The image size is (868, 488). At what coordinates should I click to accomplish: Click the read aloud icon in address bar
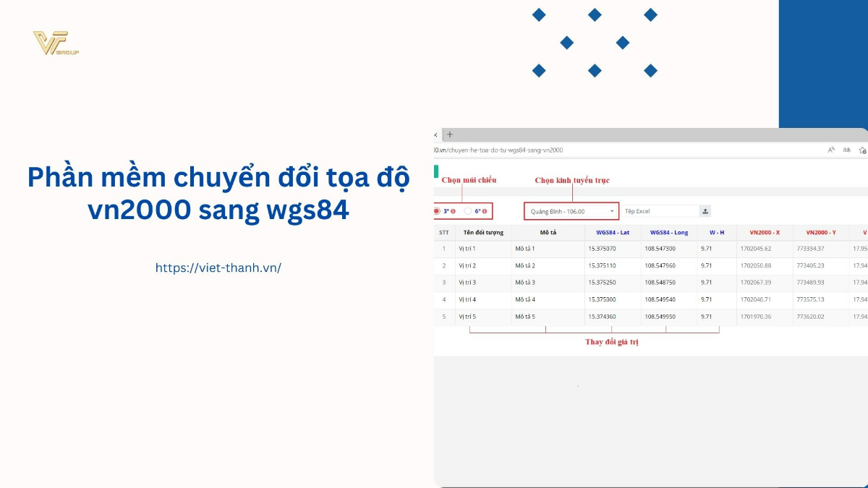click(832, 150)
